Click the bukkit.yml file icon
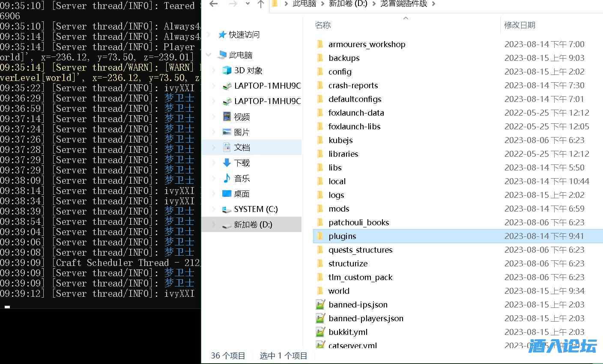Image resolution: width=603 pixels, height=364 pixels. pyautogui.click(x=320, y=332)
